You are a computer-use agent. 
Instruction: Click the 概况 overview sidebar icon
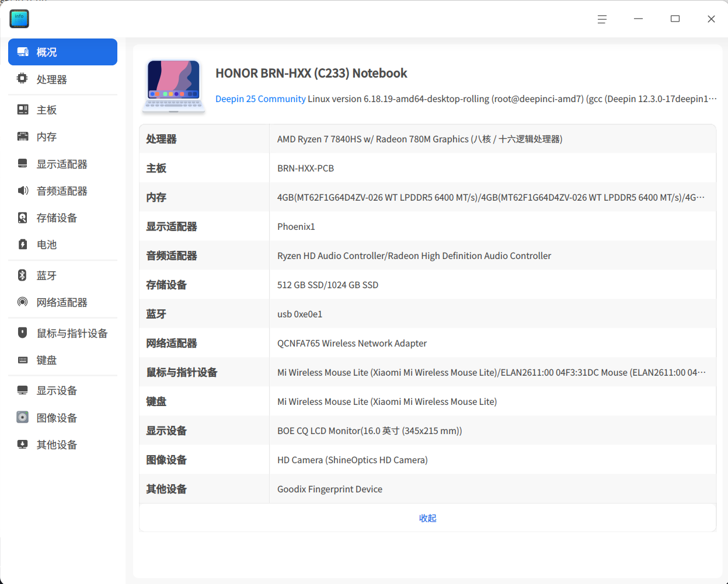coord(23,52)
